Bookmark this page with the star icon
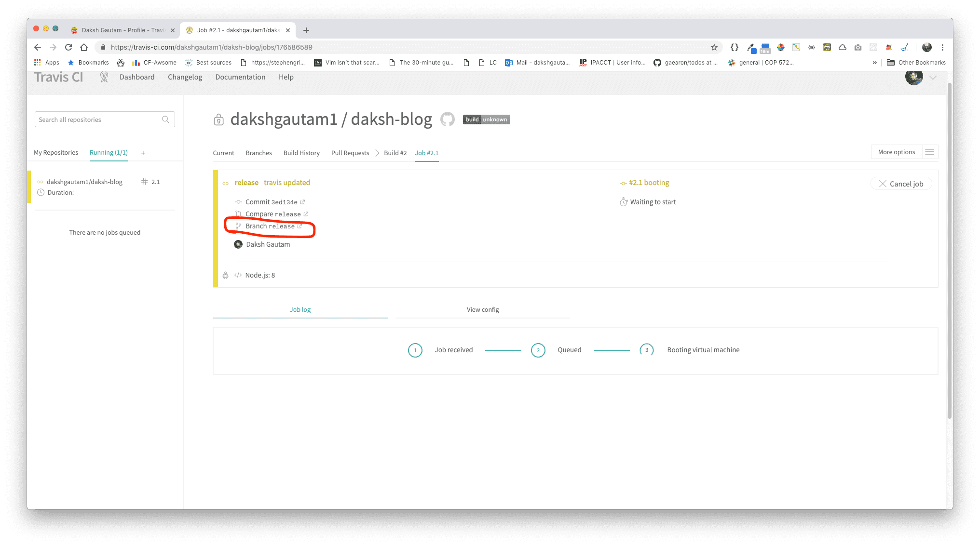The height and width of the screenshot is (545, 980). pyautogui.click(x=714, y=47)
